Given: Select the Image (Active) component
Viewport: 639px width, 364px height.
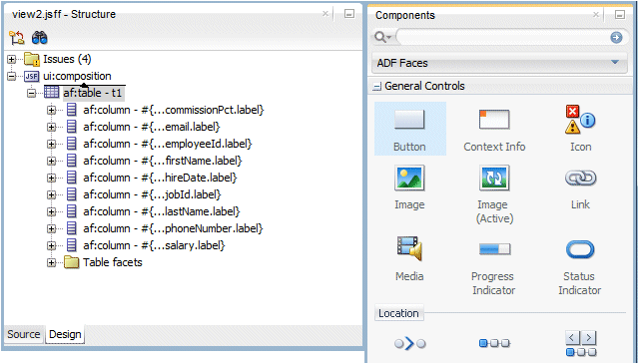Looking at the screenshot, I should (494, 194).
